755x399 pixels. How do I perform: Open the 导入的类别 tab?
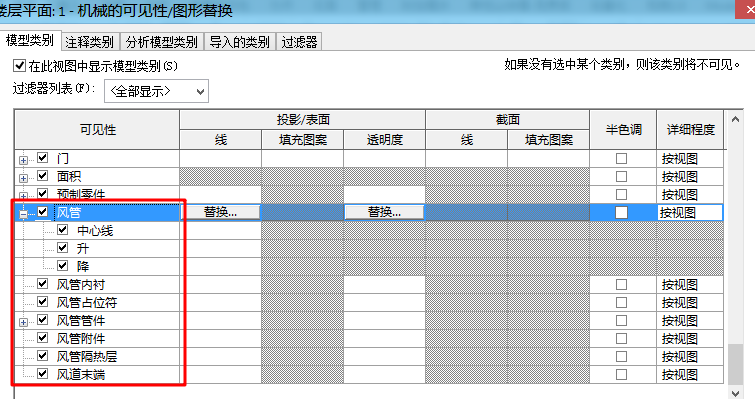240,42
